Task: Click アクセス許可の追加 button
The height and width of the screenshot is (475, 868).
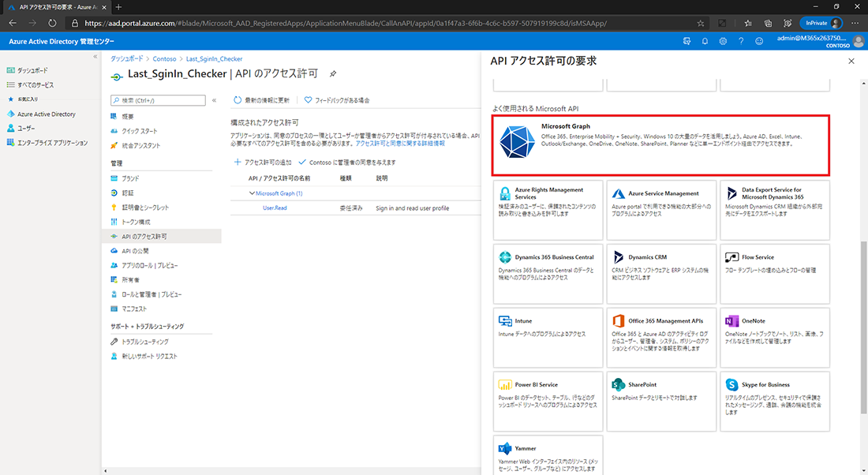Action: click(x=263, y=163)
